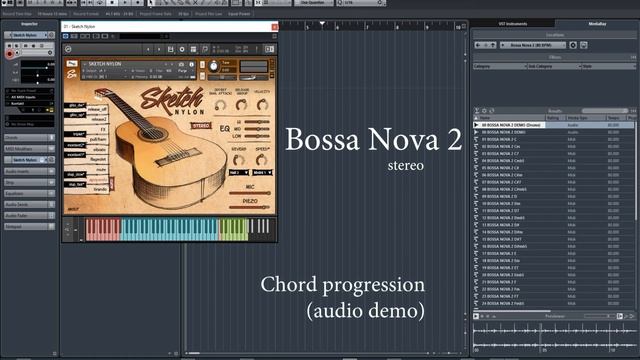Open the Sub Category filter dropdown
The width and height of the screenshot is (640, 360).
[554, 66]
